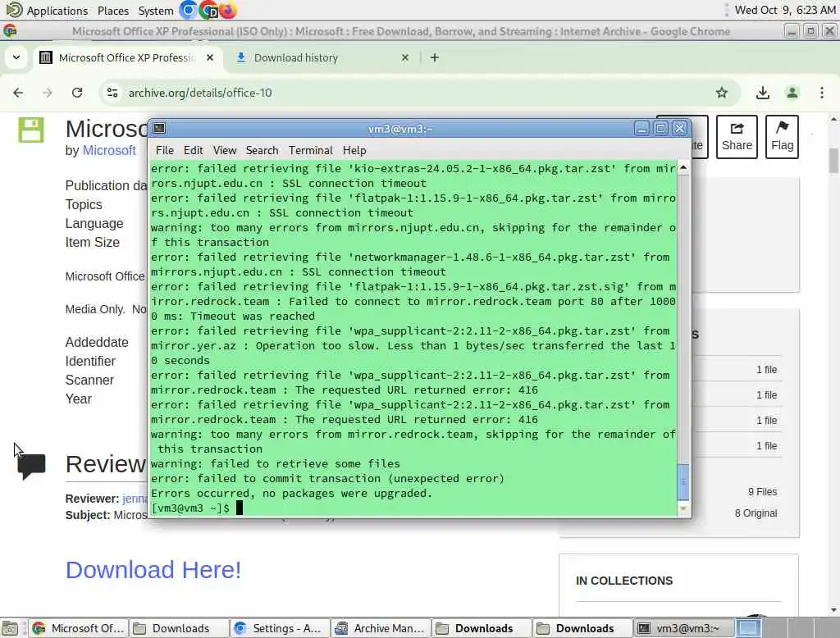Bookmark this page with the star icon

pyautogui.click(x=722, y=93)
